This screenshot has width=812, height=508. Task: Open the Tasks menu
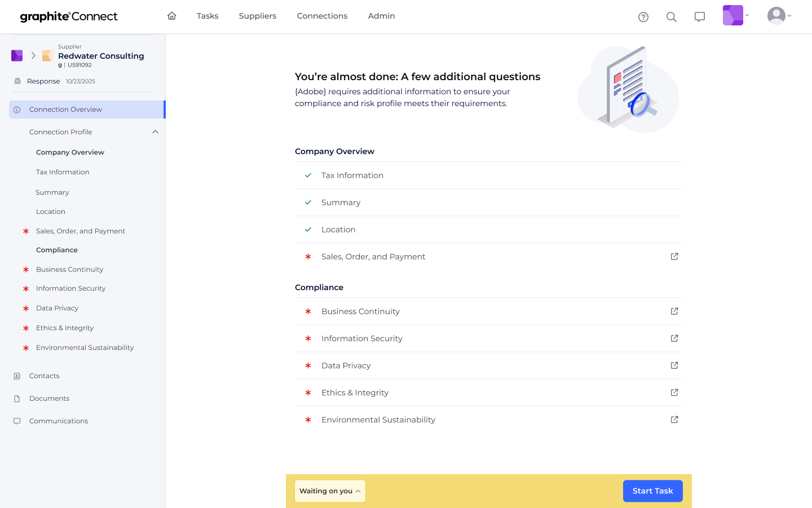click(x=208, y=16)
